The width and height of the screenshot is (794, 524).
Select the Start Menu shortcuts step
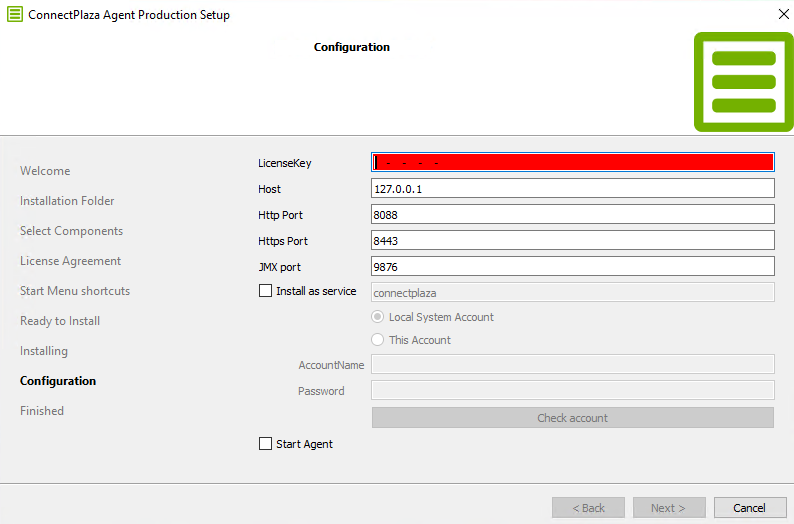(75, 291)
